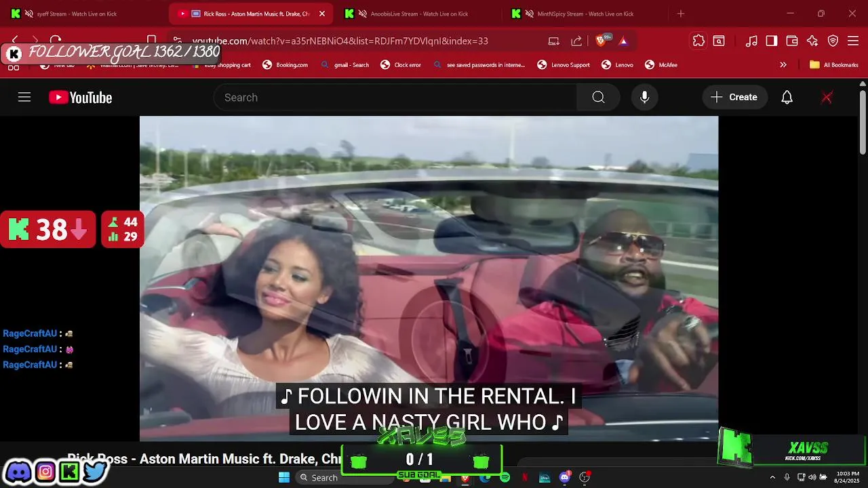868x488 pixels.
Task: Open Discord from the taskbar
Action: click(565, 477)
